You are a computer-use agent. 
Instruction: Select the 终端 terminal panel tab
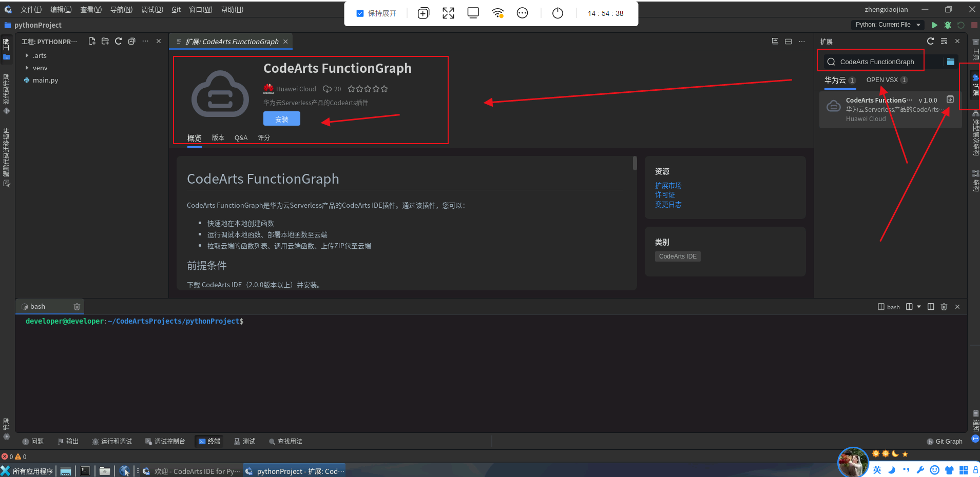pos(209,442)
